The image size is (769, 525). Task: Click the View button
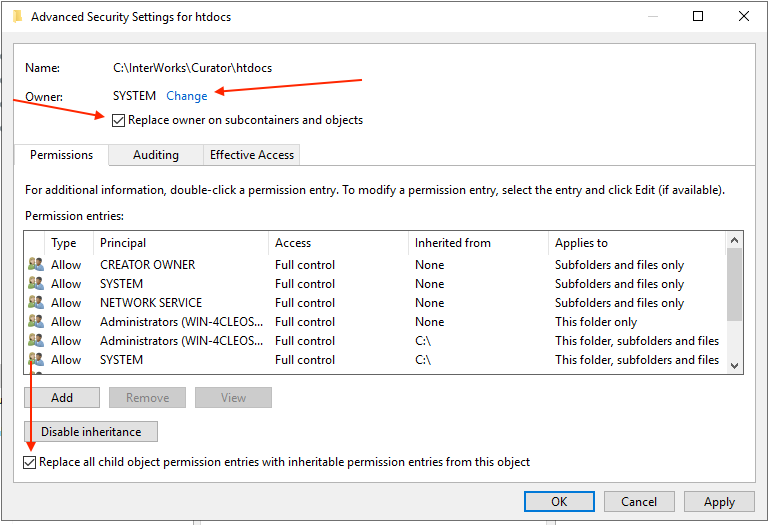pyautogui.click(x=233, y=397)
